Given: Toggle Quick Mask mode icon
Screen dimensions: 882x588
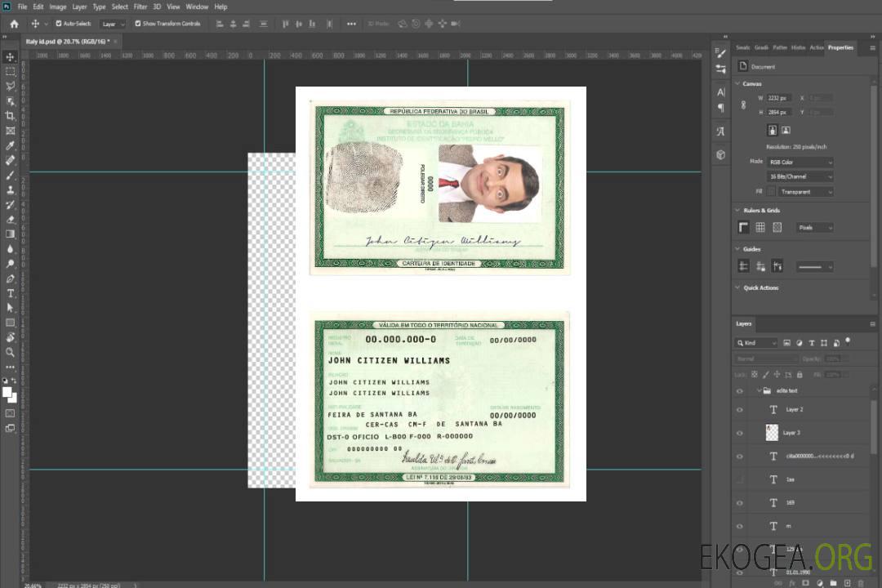Looking at the screenshot, I should coord(10,413).
